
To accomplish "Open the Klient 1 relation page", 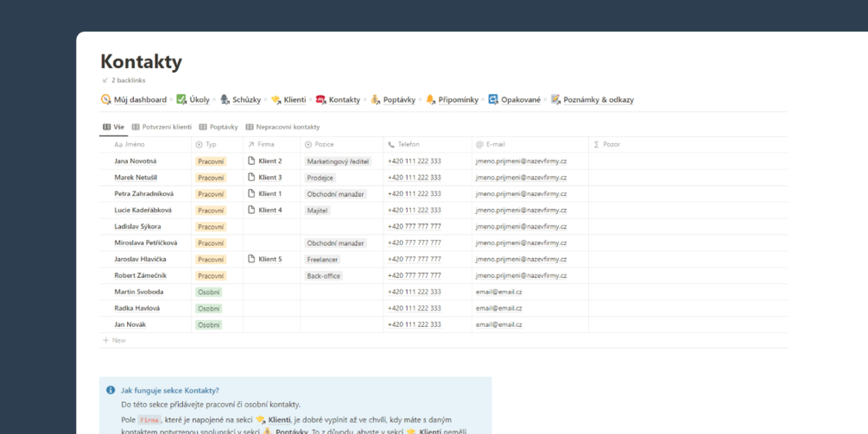I will pos(265,194).
